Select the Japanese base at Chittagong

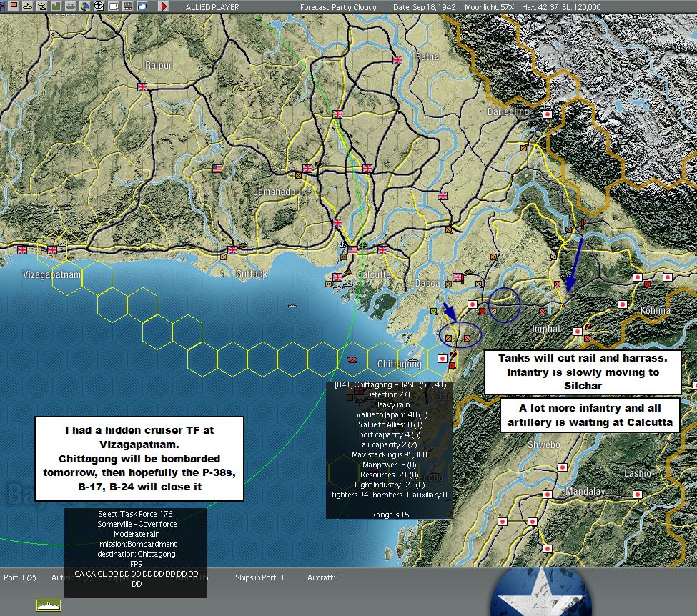[443, 358]
